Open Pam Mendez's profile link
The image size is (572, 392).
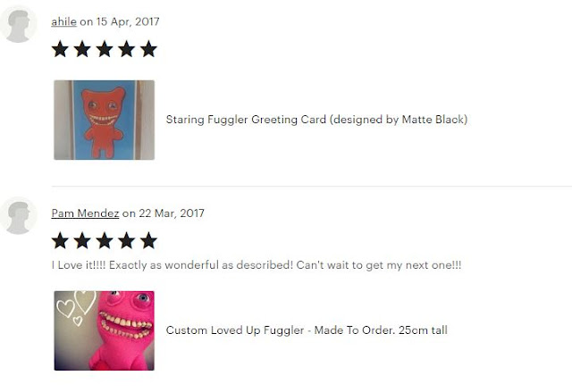point(85,213)
